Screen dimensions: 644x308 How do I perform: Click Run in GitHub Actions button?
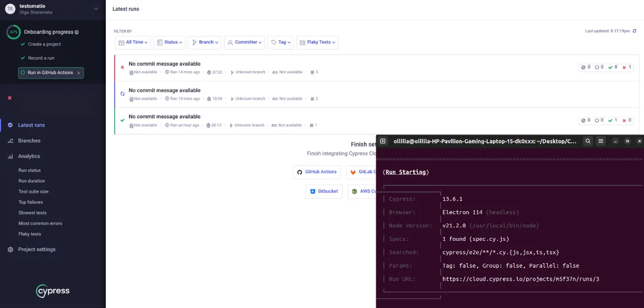[x=51, y=73]
